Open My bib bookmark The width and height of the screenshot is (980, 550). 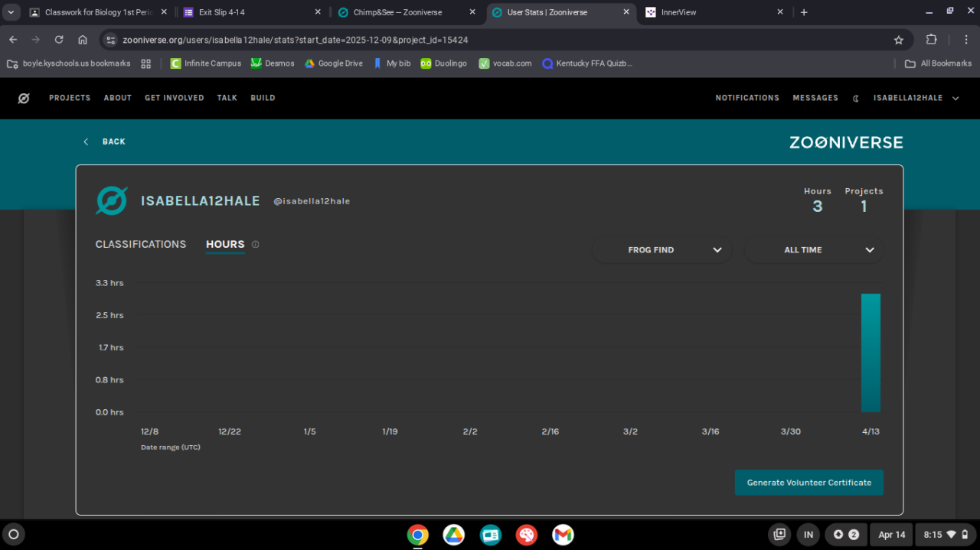pyautogui.click(x=392, y=63)
